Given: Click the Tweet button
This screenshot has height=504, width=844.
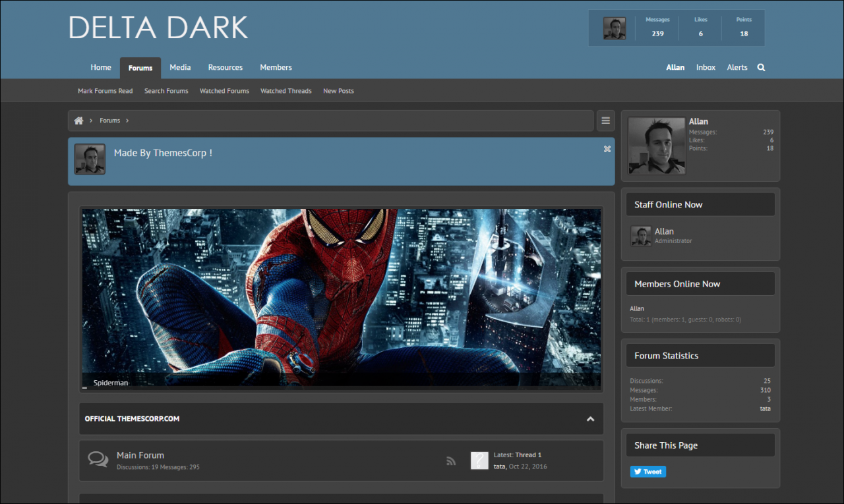Looking at the screenshot, I should (x=648, y=472).
